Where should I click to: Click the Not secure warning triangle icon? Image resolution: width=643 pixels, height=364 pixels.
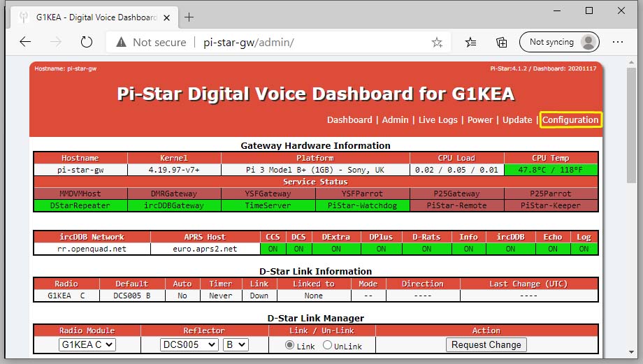121,42
